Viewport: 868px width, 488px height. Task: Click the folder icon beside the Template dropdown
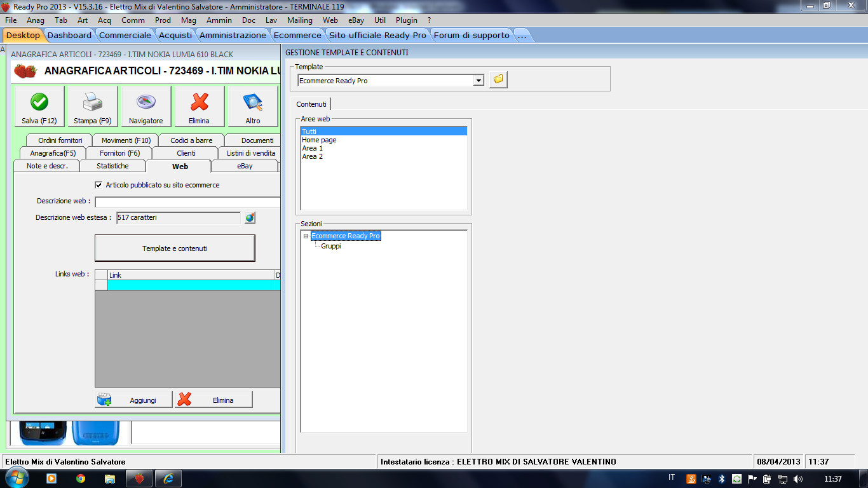pos(498,79)
